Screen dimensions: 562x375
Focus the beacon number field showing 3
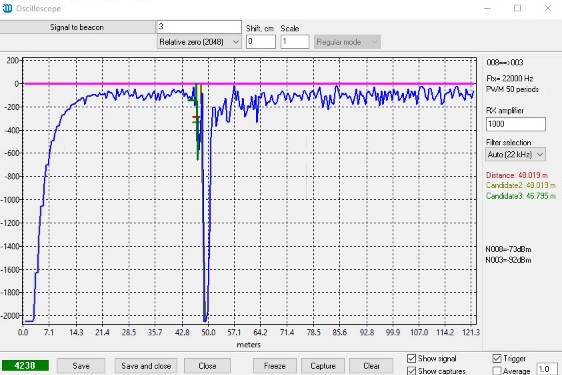[199, 27]
